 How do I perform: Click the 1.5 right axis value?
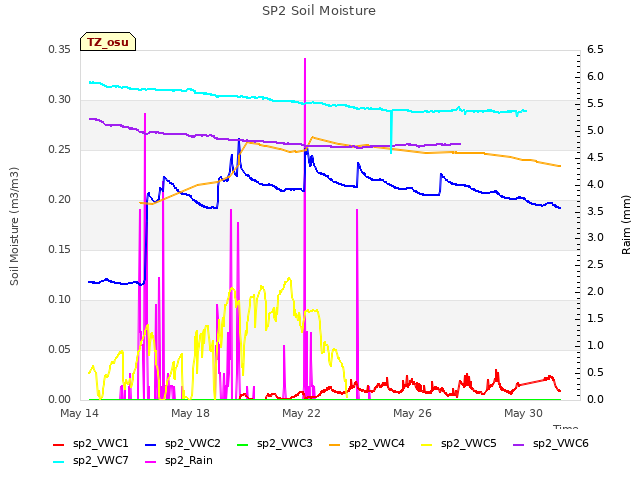coord(595,319)
